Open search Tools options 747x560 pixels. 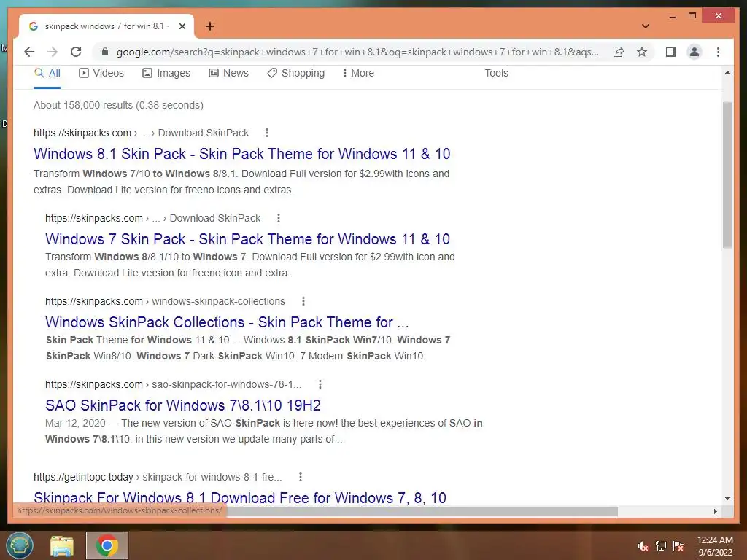click(496, 74)
